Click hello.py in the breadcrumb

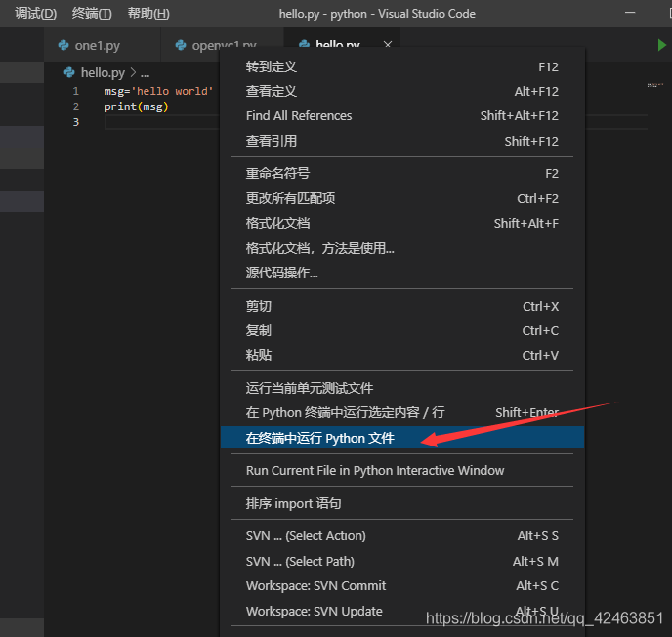103,73
